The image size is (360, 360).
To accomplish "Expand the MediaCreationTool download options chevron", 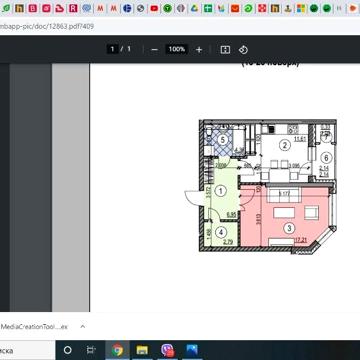I will point(83,326).
